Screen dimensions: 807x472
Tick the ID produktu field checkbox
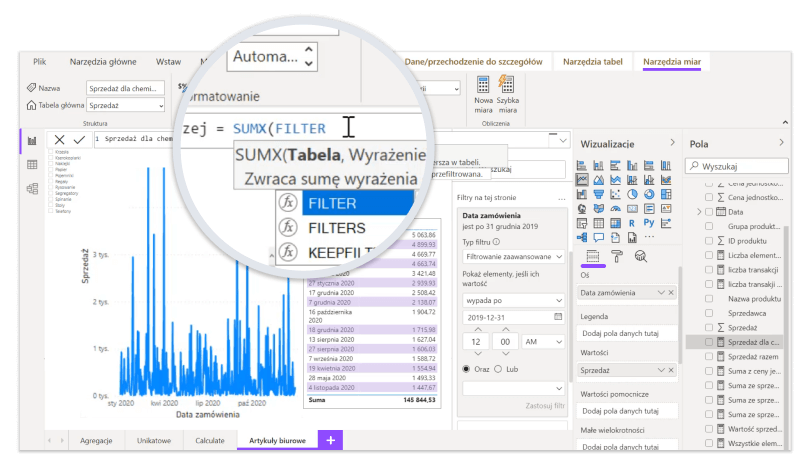pyautogui.click(x=709, y=240)
